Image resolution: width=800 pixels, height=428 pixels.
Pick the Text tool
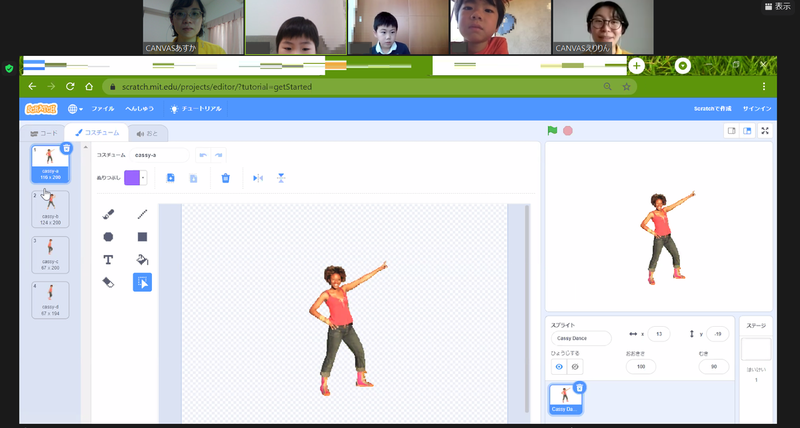point(109,260)
